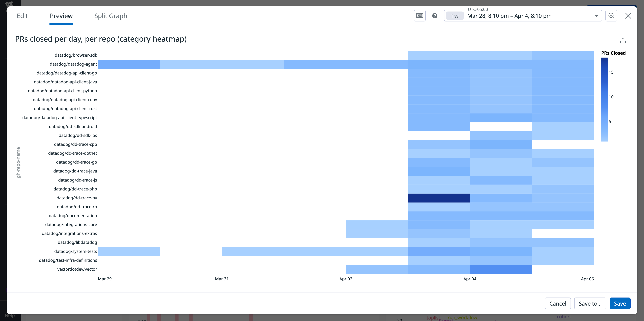Expand the time range dropdown caret
This screenshot has width=644, height=321.
597,15
